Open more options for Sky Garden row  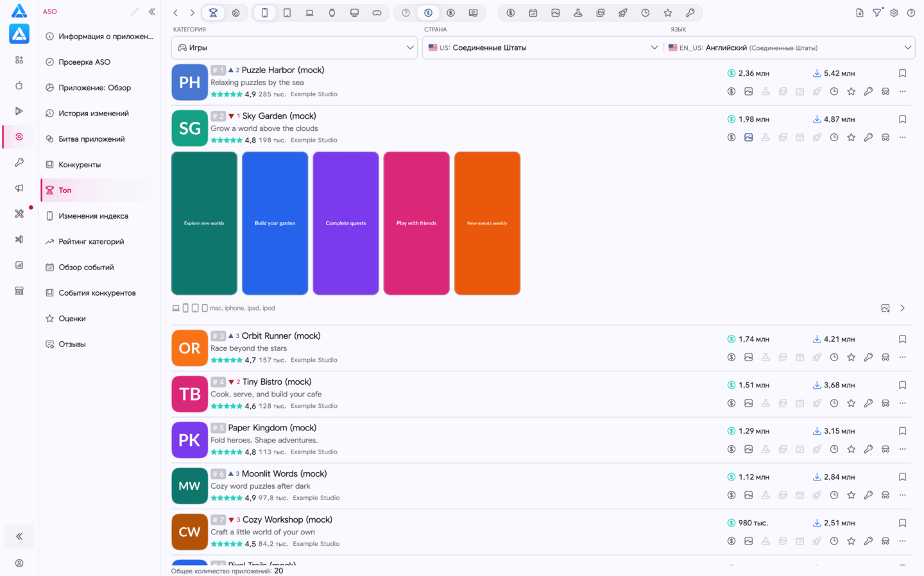coord(903,137)
